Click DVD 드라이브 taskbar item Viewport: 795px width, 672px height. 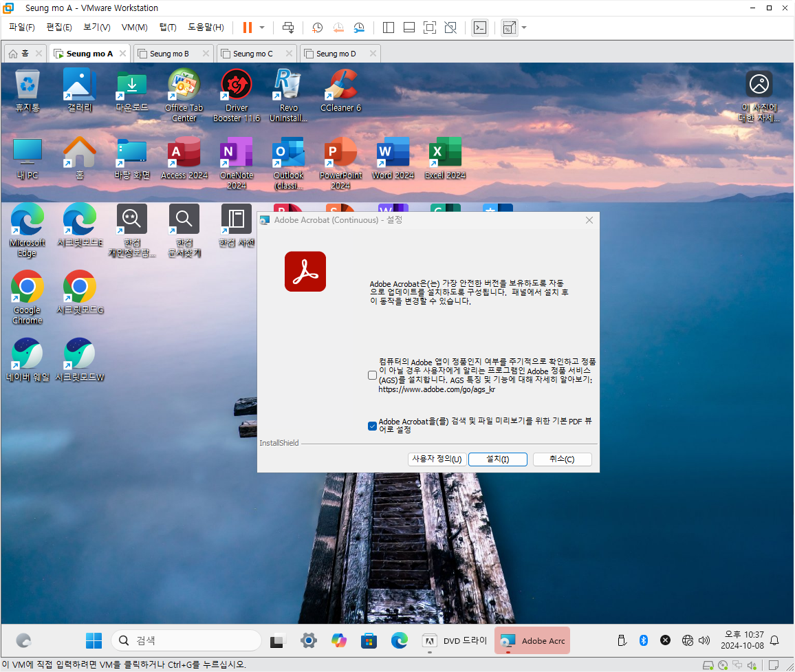pyautogui.click(x=455, y=640)
